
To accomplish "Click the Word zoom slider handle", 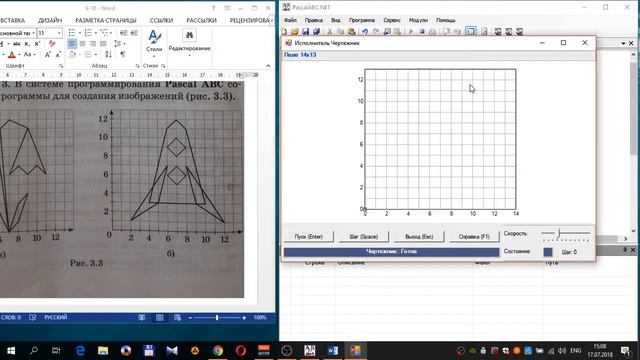I will click(217, 318).
